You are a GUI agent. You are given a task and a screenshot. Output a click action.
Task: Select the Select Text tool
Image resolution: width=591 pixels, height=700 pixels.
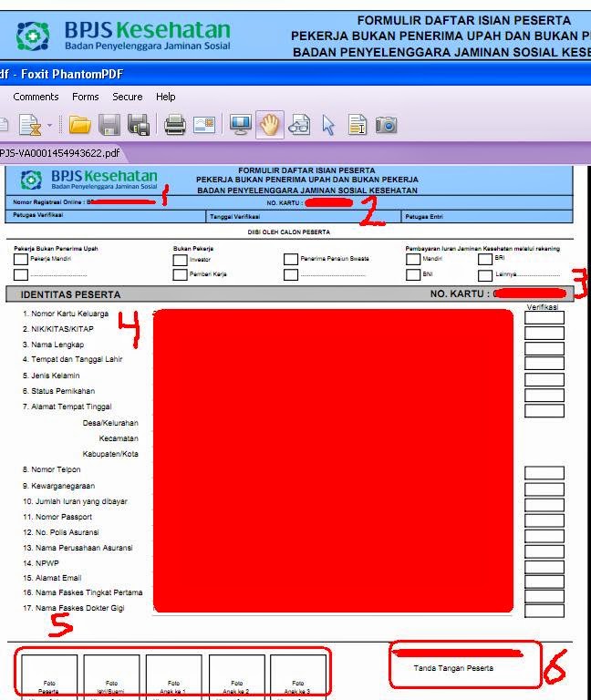tap(358, 125)
